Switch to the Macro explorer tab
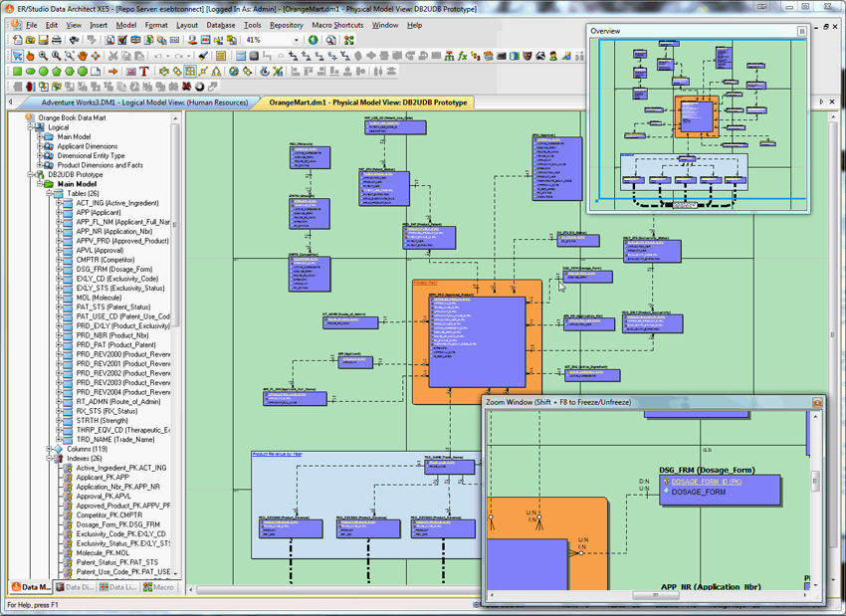Image resolution: width=846 pixels, height=616 pixels. click(159, 587)
